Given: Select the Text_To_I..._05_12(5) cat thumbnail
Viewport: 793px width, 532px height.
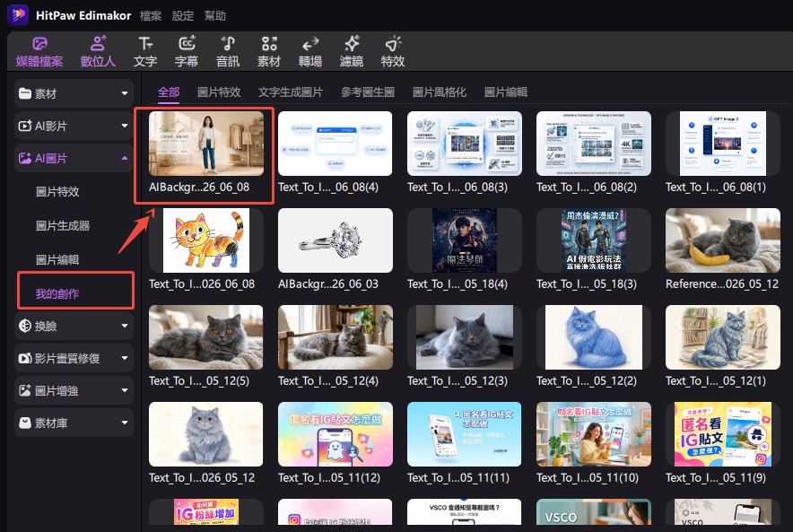Looking at the screenshot, I should click(x=206, y=337).
